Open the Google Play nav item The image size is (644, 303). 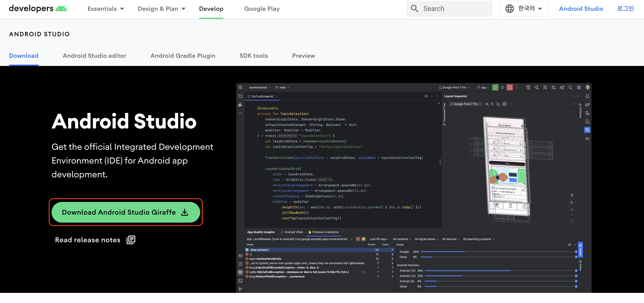coord(262,9)
